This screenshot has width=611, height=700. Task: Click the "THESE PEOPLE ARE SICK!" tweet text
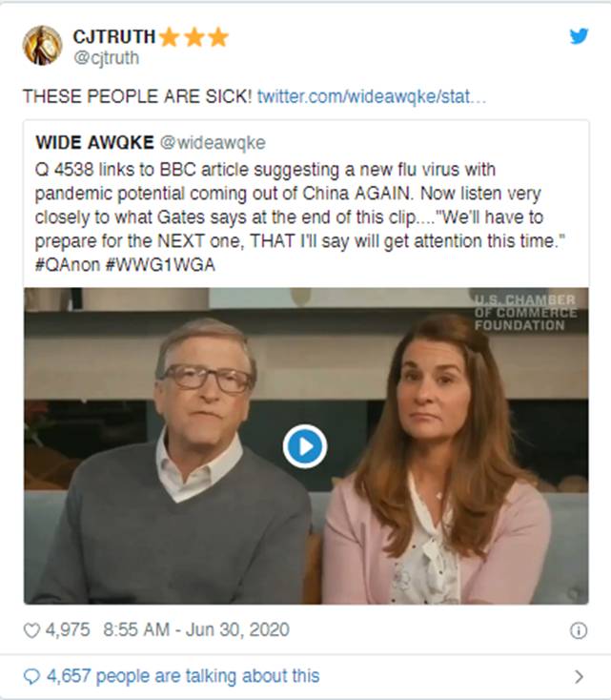tap(135, 97)
